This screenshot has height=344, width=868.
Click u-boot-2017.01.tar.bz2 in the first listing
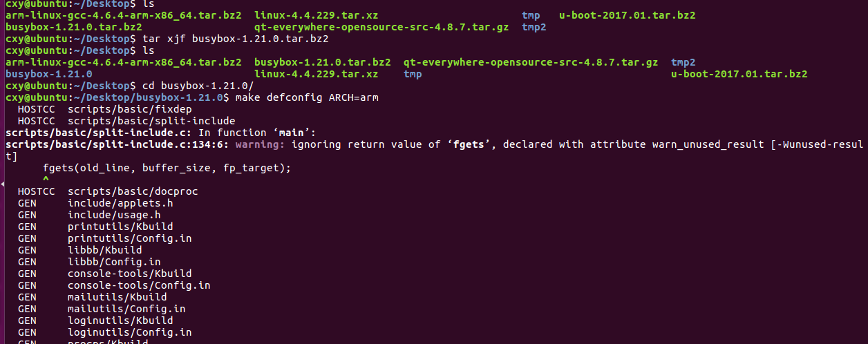click(627, 15)
